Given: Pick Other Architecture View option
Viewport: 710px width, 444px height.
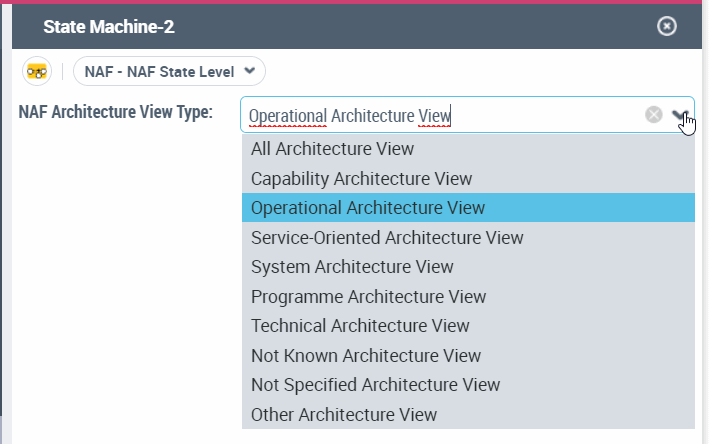Looking at the screenshot, I should [x=344, y=414].
